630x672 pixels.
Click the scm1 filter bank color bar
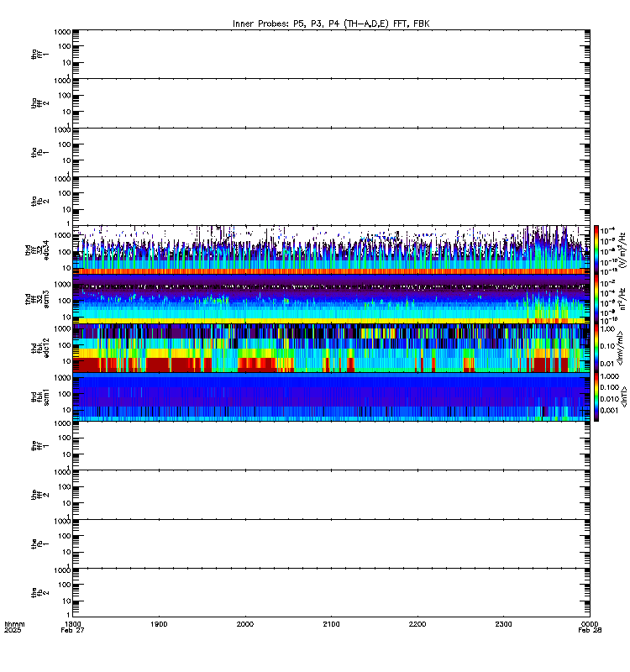596,396
